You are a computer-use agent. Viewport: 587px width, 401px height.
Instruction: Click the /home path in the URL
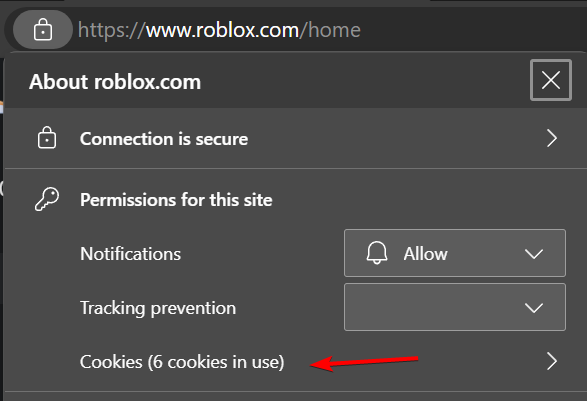330,30
